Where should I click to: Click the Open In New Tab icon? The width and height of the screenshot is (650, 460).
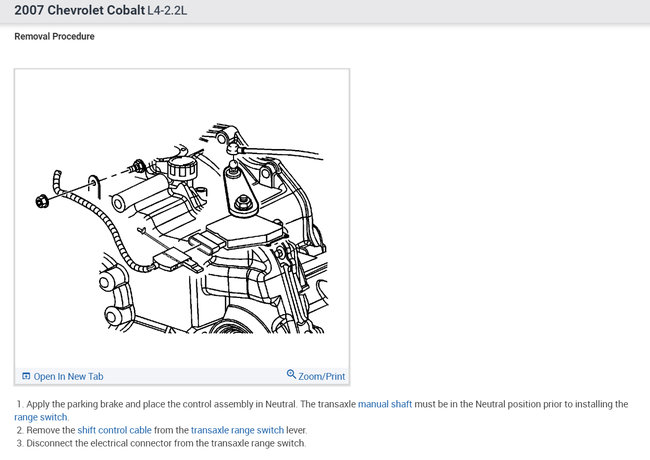coord(26,376)
